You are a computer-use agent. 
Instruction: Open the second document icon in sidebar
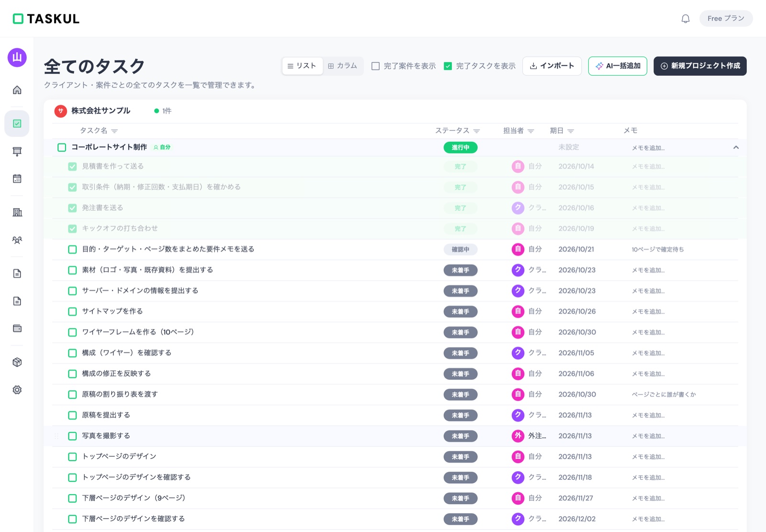click(17, 301)
